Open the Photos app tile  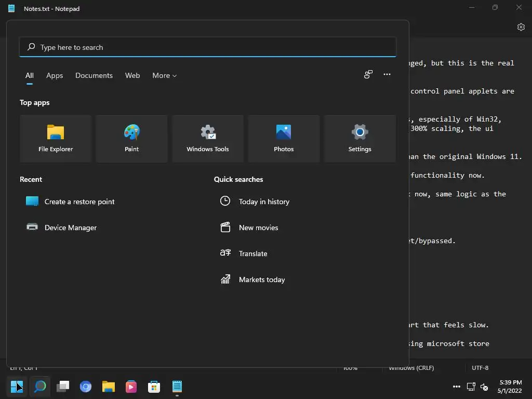284,138
